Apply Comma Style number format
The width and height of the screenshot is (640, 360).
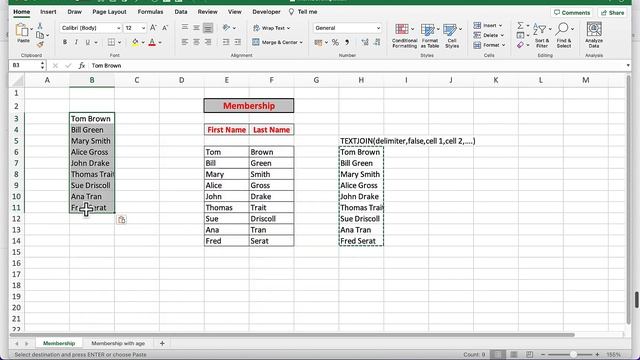point(347,42)
